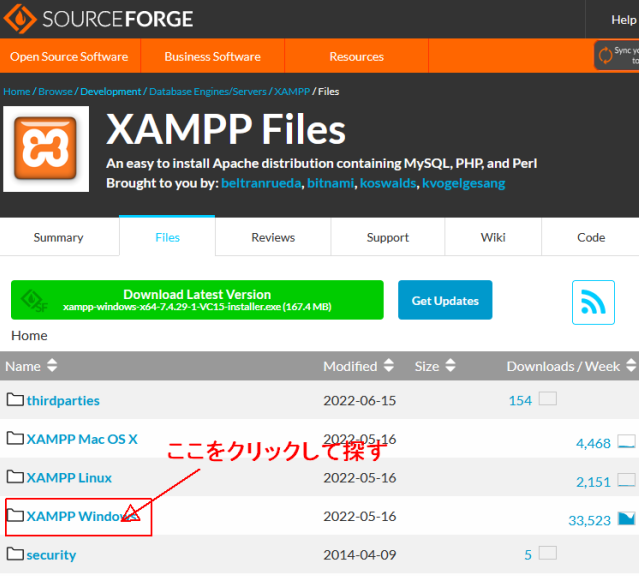Viewport: 639px width, 576px height.
Task: Click the 4,468 downloads count
Action: (593, 443)
